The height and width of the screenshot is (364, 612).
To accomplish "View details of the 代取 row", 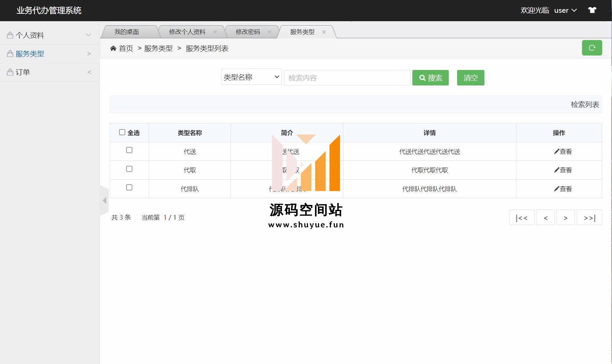I will (x=563, y=170).
